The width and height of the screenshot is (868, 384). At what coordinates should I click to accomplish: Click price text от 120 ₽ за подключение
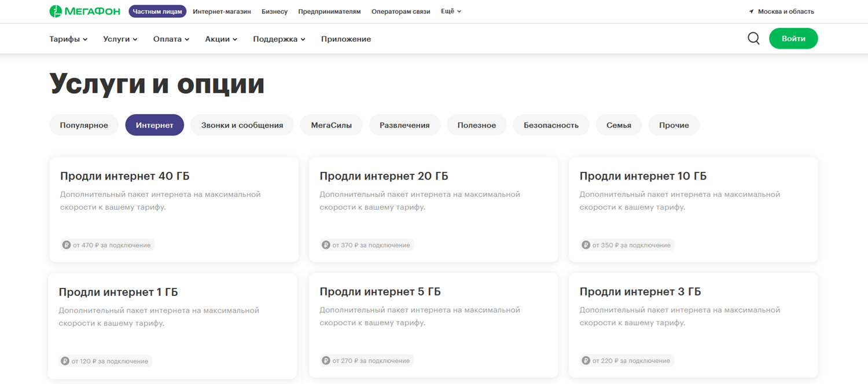tap(109, 361)
